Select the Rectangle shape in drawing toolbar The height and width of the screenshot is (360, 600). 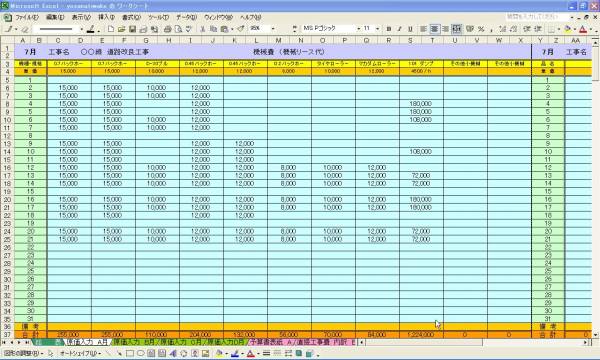[130, 353]
